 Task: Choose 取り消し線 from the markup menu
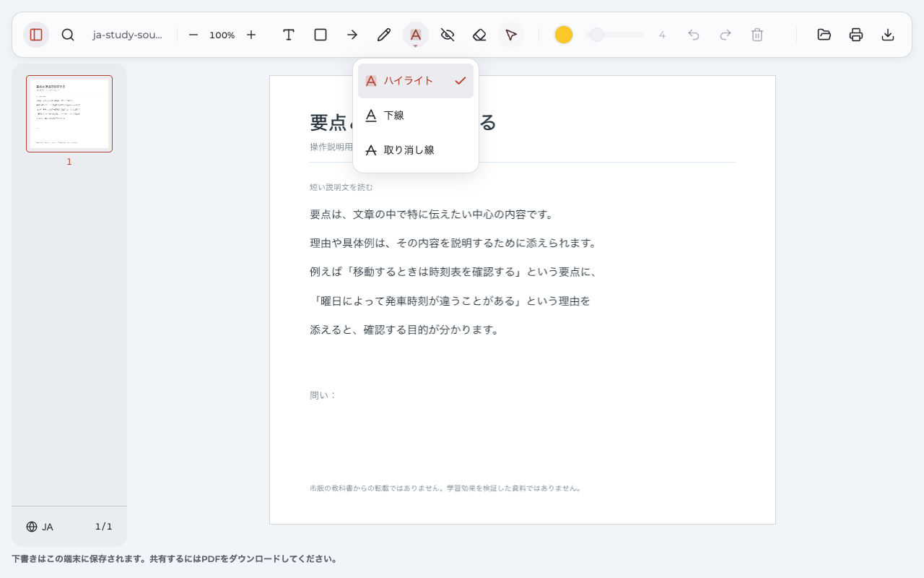(416, 150)
